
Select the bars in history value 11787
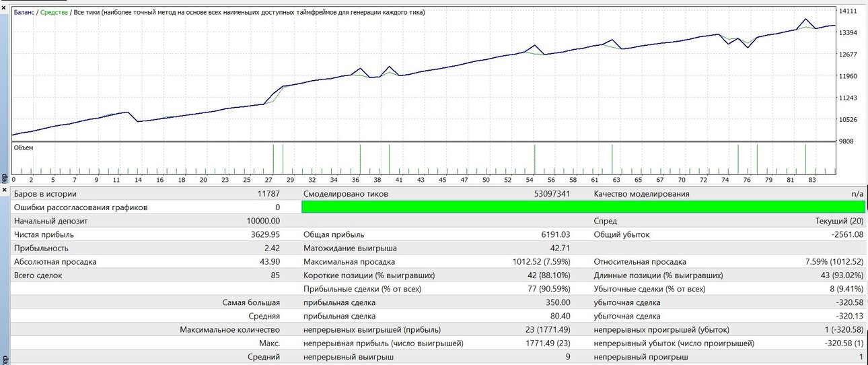click(x=268, y=194)
